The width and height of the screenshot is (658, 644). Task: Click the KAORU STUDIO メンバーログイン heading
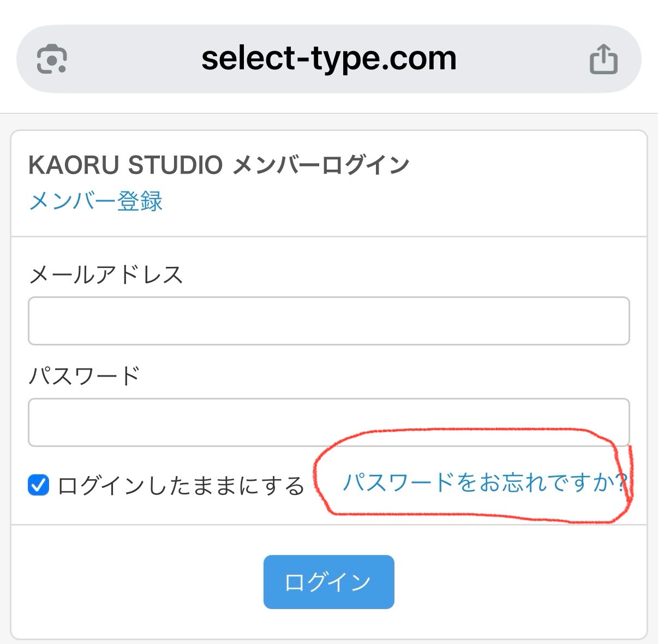click(219, 165)
